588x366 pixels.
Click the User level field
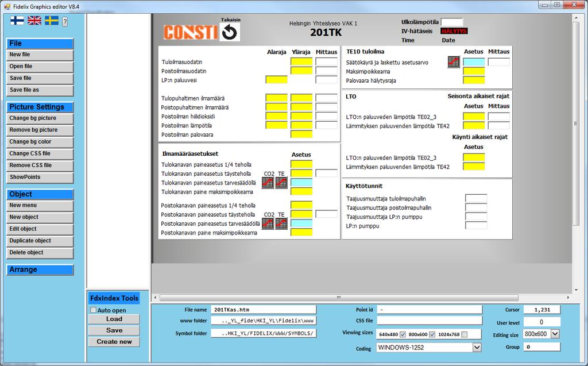542,322
